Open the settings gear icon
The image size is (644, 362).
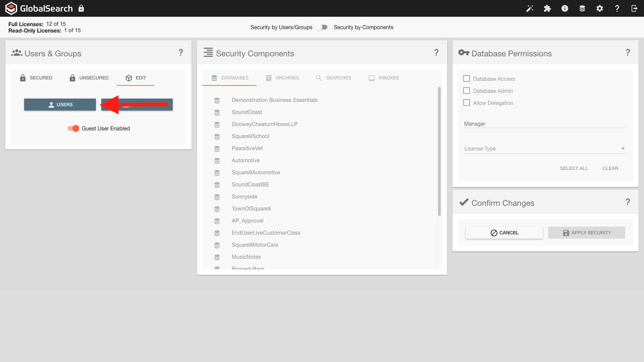(x=600, y=8)
